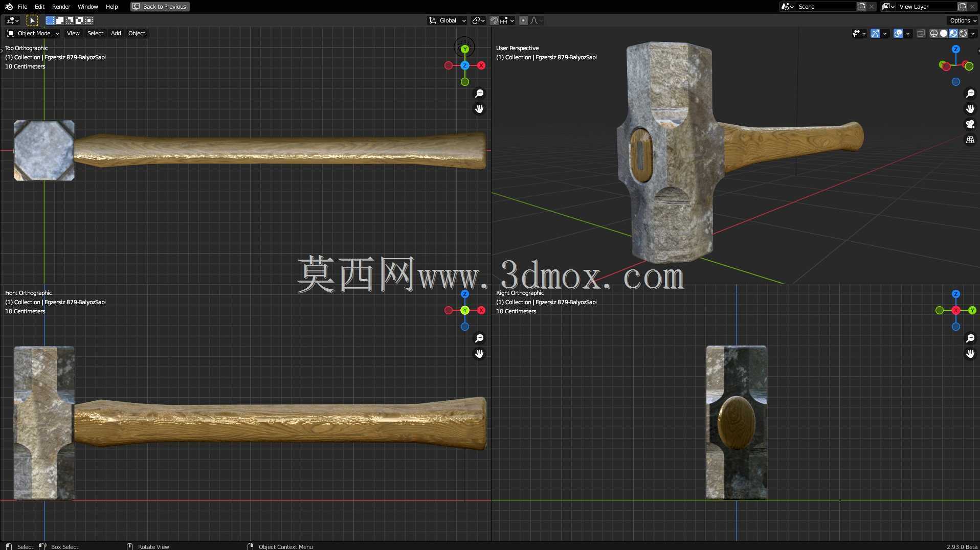This screenshot has width=980, height=550.
Task: Open the snapping options dropdown
Action: pos(507,20)
